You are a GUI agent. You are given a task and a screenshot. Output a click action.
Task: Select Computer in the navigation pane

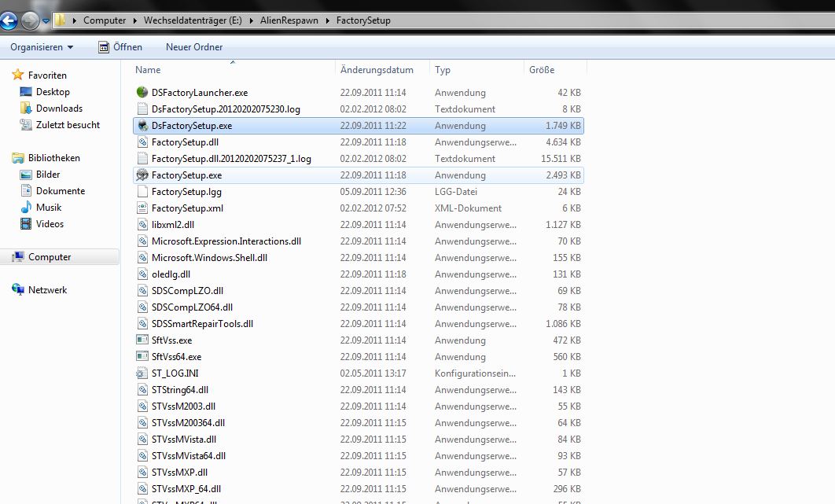(x=50, y=257)
